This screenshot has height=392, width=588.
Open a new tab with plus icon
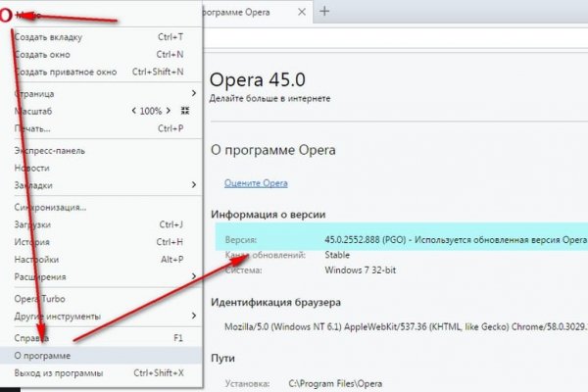[x=324, y=11]
